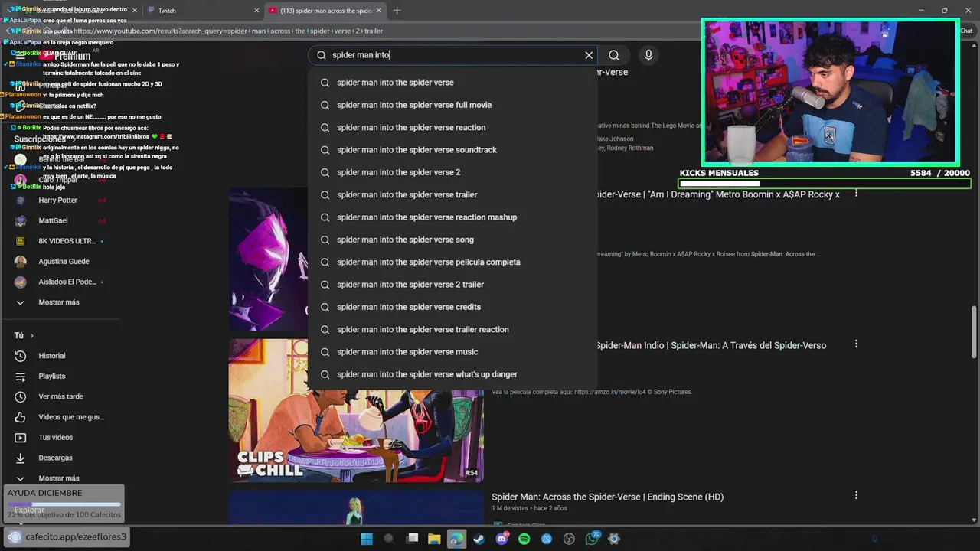Open Spotify from the taskbar
This screenshot has width=980, height=551.
[x=524, y=539]
